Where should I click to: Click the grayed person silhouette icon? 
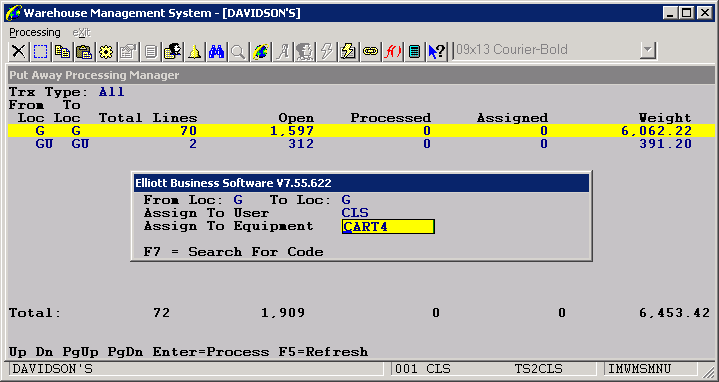click(304, 51)
